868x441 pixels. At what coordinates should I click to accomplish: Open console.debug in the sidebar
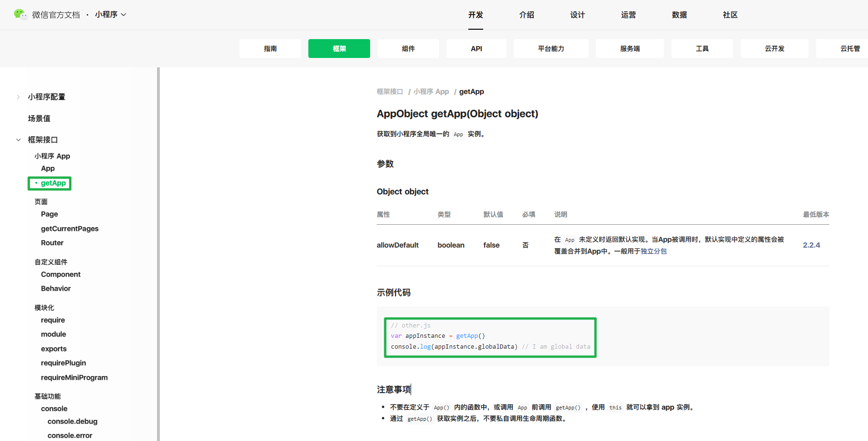73,422
